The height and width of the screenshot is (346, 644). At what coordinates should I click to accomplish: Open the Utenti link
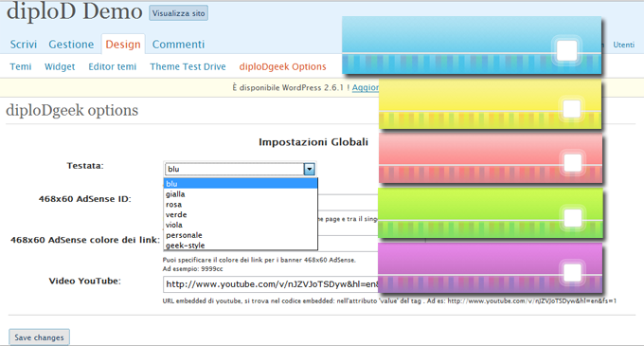pyautogui.click(x=623, y=45)
